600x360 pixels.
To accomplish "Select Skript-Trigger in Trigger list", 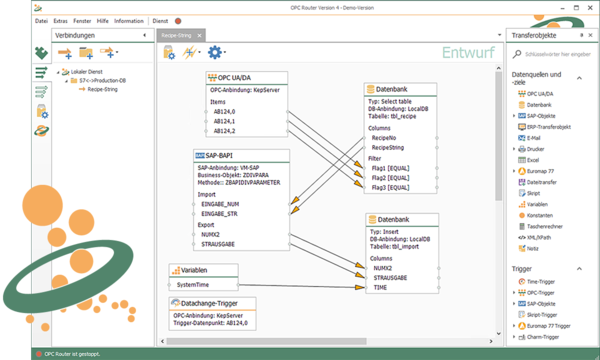I will coord(538,315).
